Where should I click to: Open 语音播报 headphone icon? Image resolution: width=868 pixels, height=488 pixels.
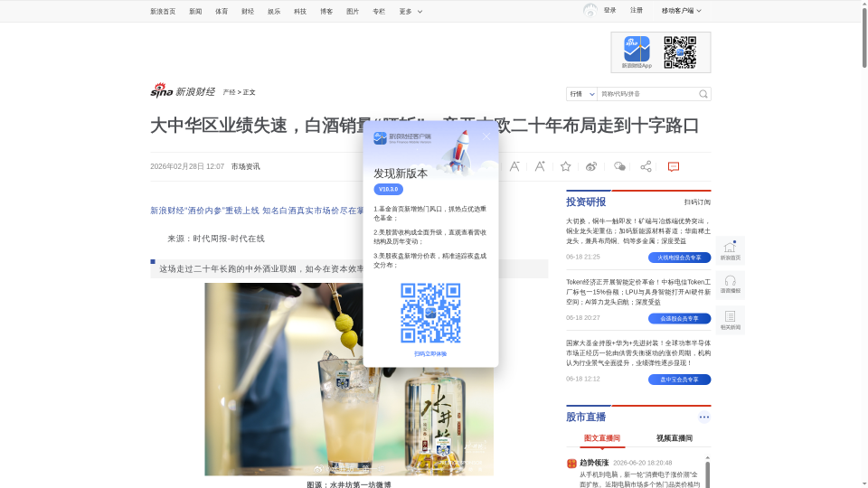[x=731, y=285]
